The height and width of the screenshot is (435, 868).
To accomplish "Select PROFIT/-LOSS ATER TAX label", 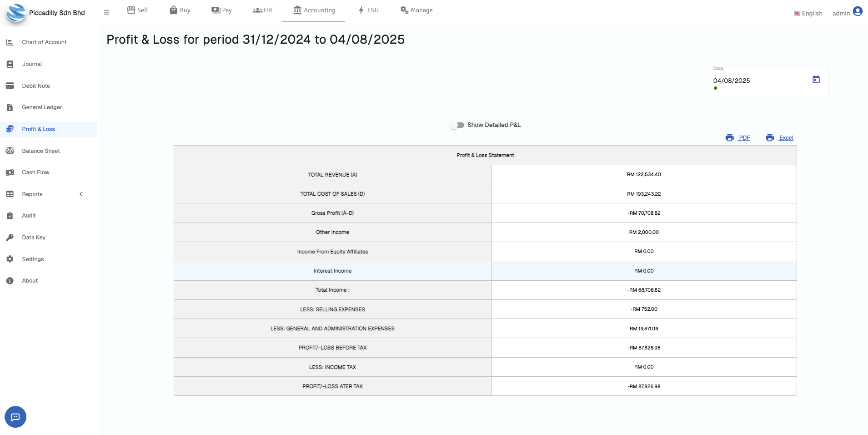I will click(332, 386).
